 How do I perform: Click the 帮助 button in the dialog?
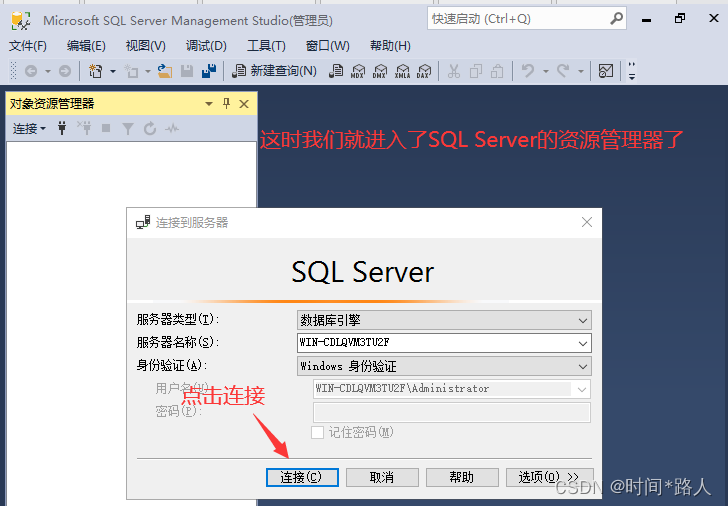[x=462, y=477]
